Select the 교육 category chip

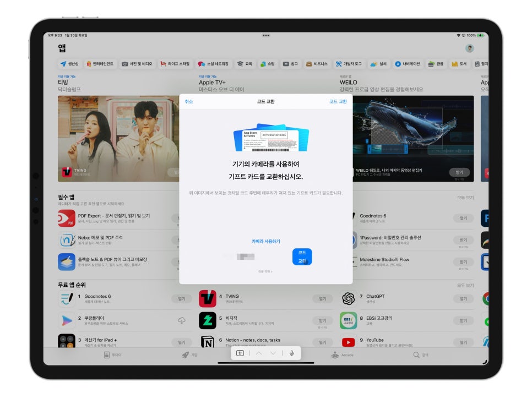[x=245, y=64]
